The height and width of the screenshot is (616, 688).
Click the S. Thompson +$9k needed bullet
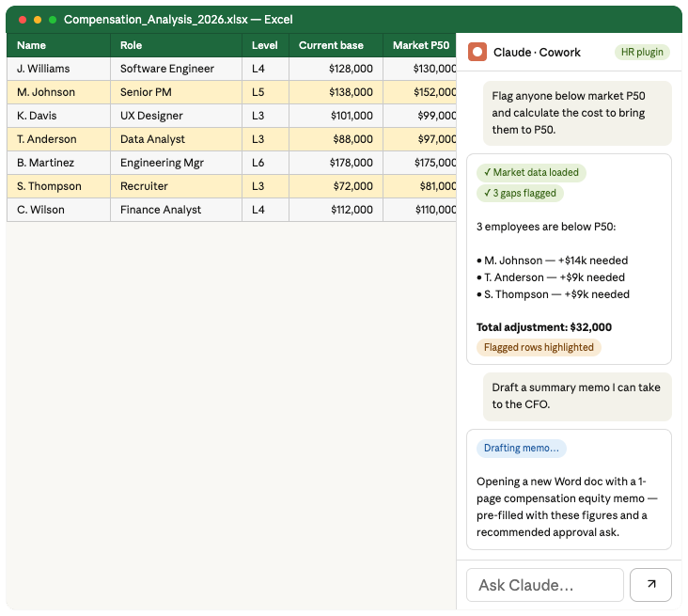(553, 294)
